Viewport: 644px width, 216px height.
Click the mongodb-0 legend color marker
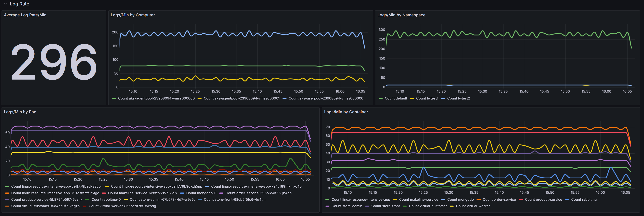point(182,193)
